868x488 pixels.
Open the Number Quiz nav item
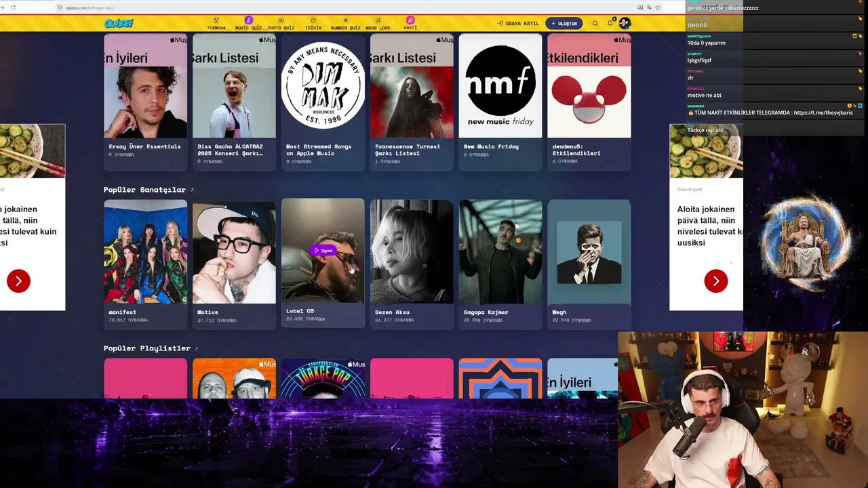pyautogui.click(x=345, y=24)
